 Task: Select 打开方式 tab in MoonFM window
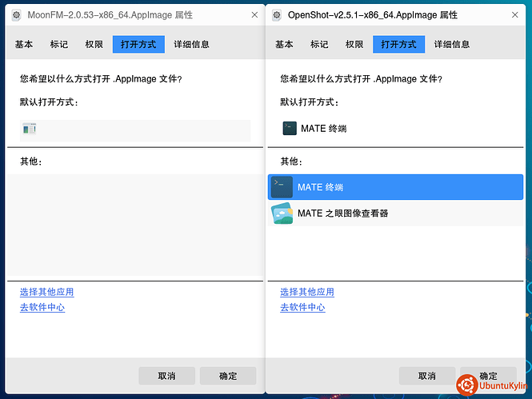pos(138,45)
